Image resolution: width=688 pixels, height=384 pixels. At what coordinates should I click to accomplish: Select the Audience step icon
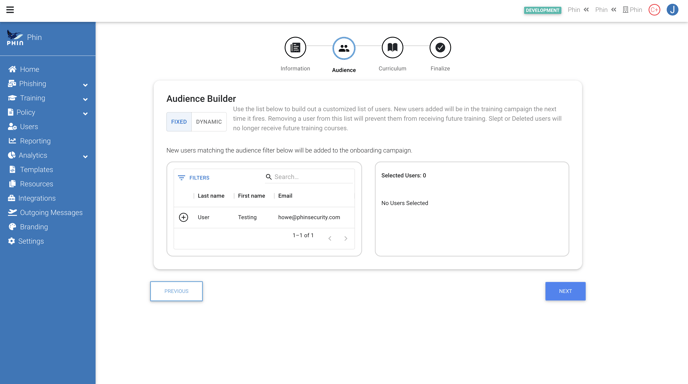(344, 48)
